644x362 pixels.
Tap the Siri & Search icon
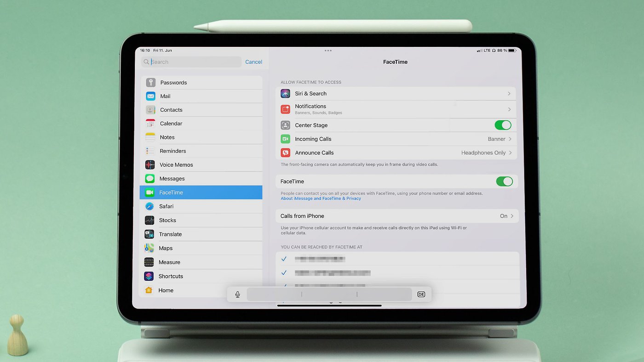pyautogui.click(x=285, y=93)
